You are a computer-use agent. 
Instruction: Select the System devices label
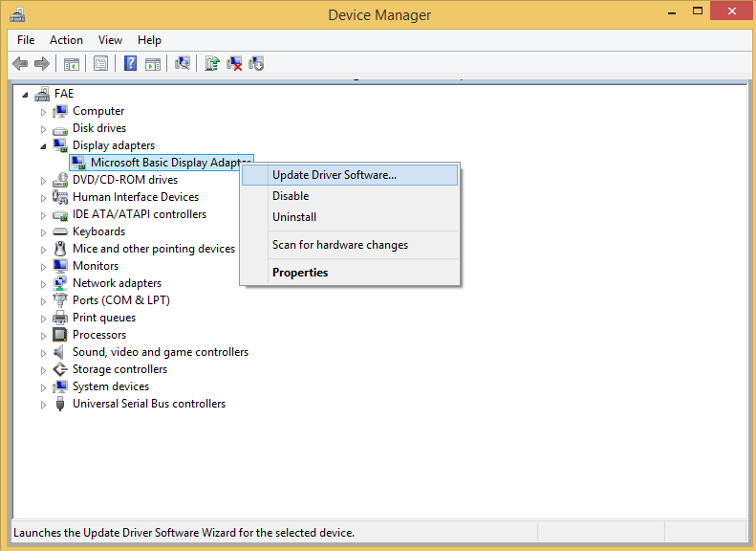(111, 386)
